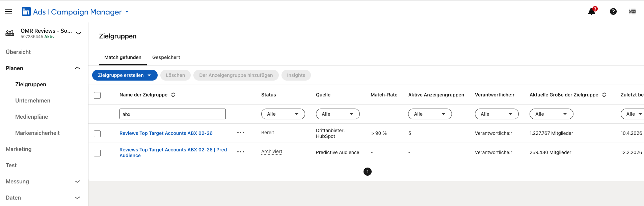
Task: Click the 259.480 Mitglieder cell
Action: coord(550,152)
